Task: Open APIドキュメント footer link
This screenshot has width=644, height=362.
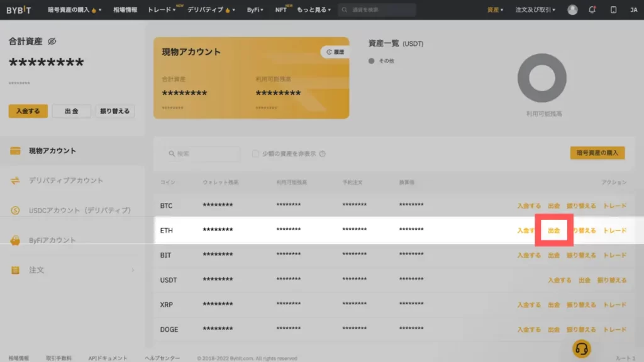Action: point(108,358)
